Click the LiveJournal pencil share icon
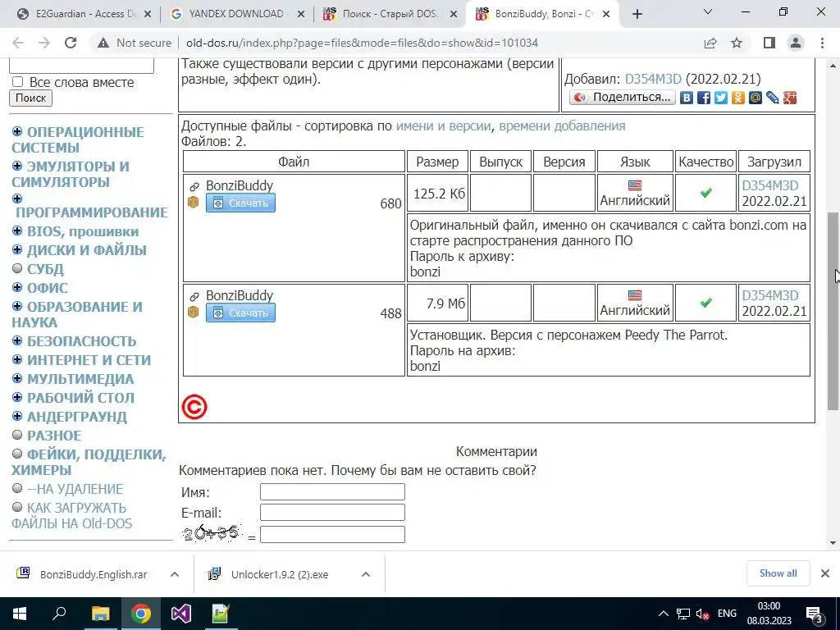This screenshot has width=840, height=630. pyautogui.click(x=772, y=98)
